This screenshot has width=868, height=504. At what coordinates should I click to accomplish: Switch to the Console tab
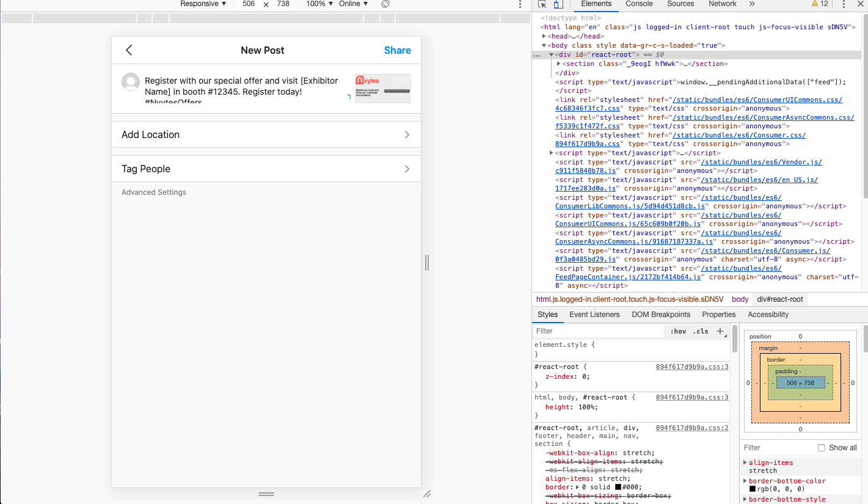(639, 4)
